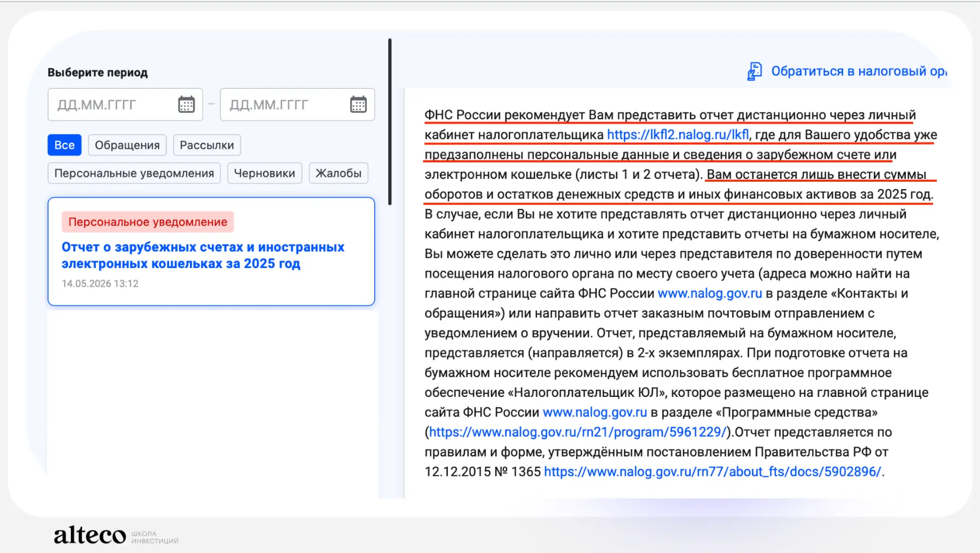This screenshot has width=980, height=553.
Task: Click the contact tax authority document icon
Action: point(754,71)
